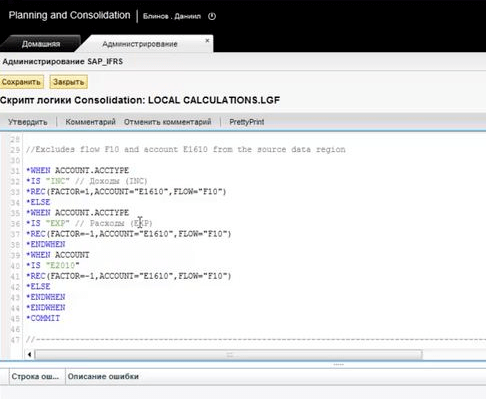Click *WHEN ACCOUNT on line 39
The width and height of the screenshot is (486, 399).
[x=58, y=255]
